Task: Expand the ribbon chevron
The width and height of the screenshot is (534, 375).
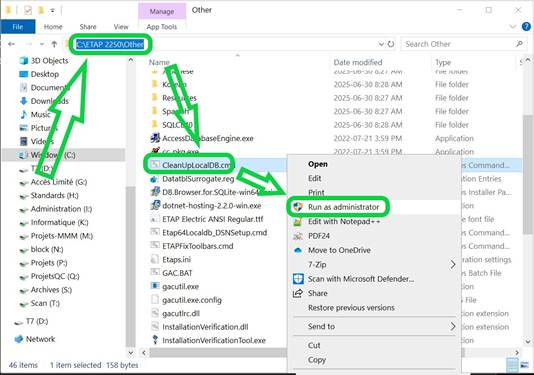Action: click(x=513, y=27)
